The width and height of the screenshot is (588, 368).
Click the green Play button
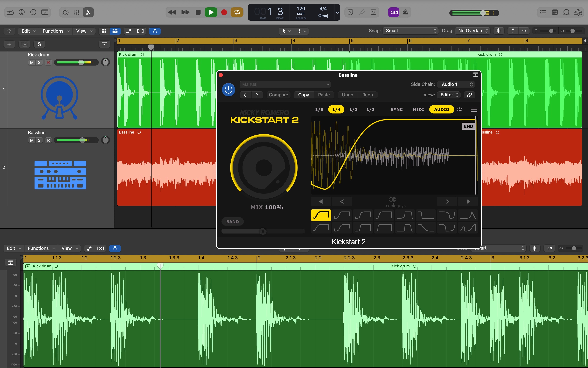click(211, 12)
